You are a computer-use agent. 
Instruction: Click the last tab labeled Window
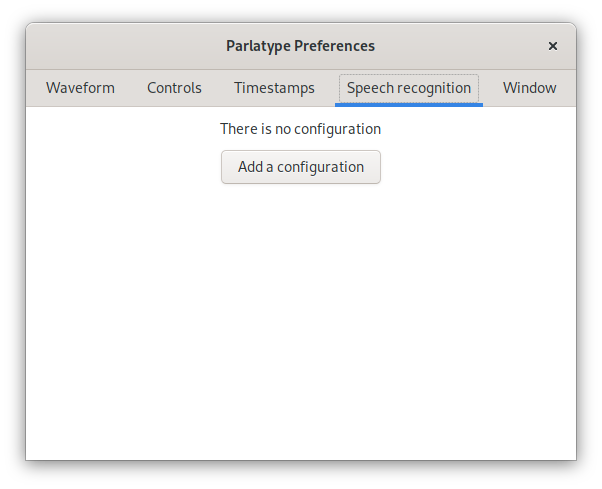pos(529,88)
